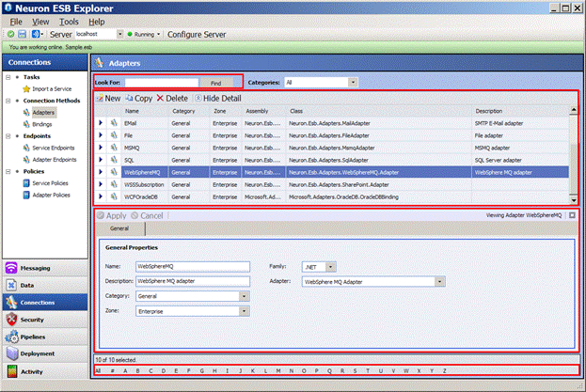Select Adapters in the Connection Methods tree
Viewport: 586px width, 392px height.
43,113
